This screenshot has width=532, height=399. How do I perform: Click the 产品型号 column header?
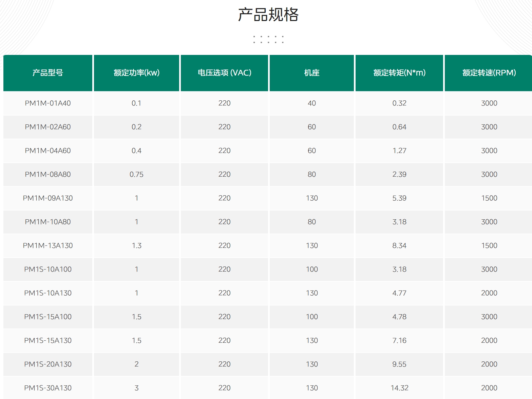[x=48, y=73]
